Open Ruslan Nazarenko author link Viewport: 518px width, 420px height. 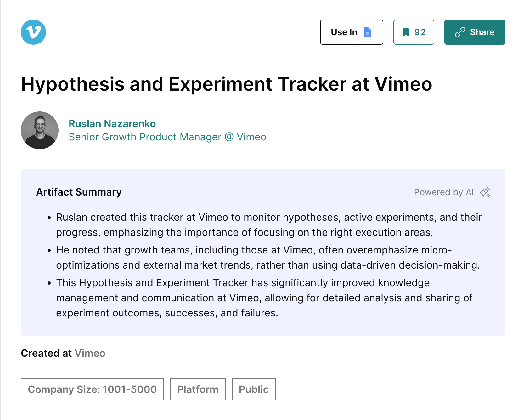click(112, 124)
